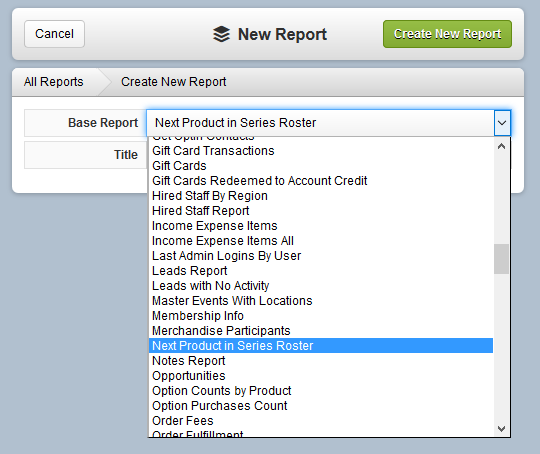Screen dimensions: 540x454
Task: Select Membership Info option
Action: coord(321,316)
